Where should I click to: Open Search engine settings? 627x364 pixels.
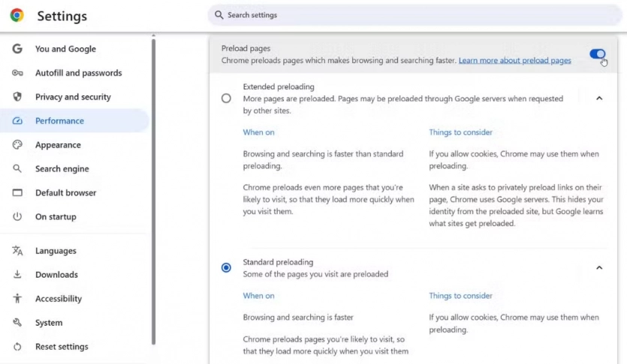[x=62, y=169]
